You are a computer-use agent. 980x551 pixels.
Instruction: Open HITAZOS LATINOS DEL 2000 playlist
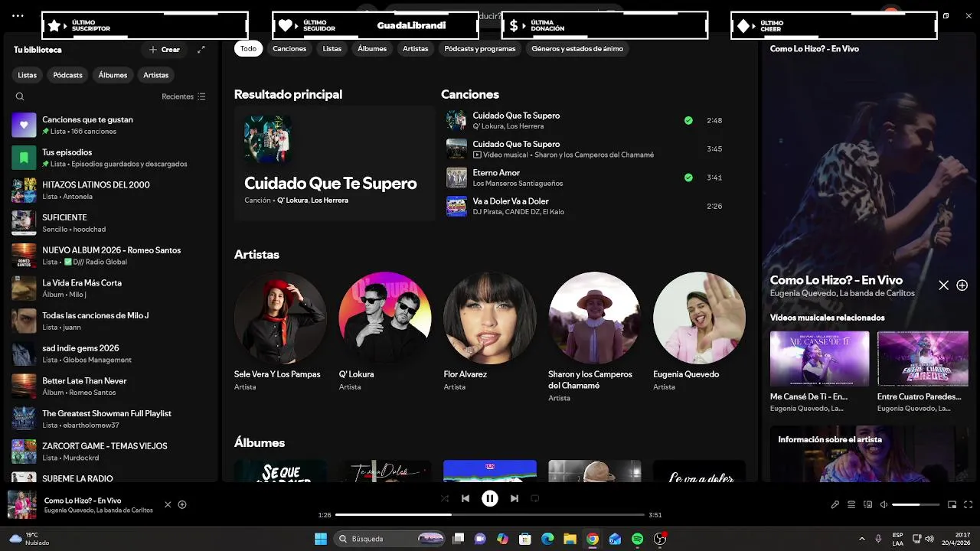(x=111, y=190)
